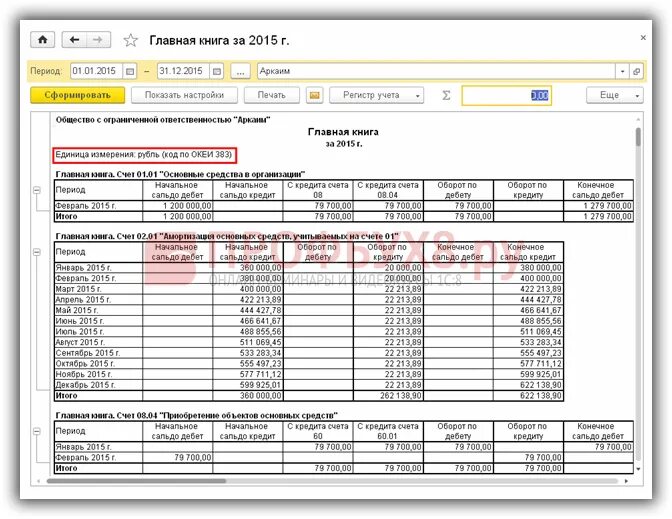Select total cell 262 138,90
This screenshot has width=672, height=519.
click(388, 396)
